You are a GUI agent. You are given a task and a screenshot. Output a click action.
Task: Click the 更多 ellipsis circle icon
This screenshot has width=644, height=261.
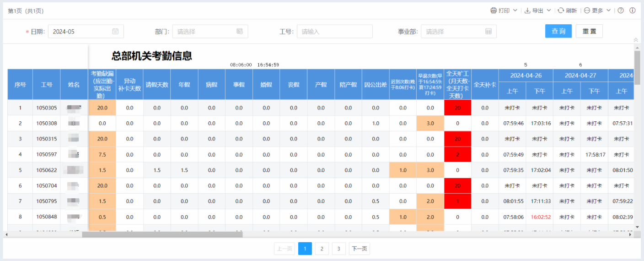(587, 11)
